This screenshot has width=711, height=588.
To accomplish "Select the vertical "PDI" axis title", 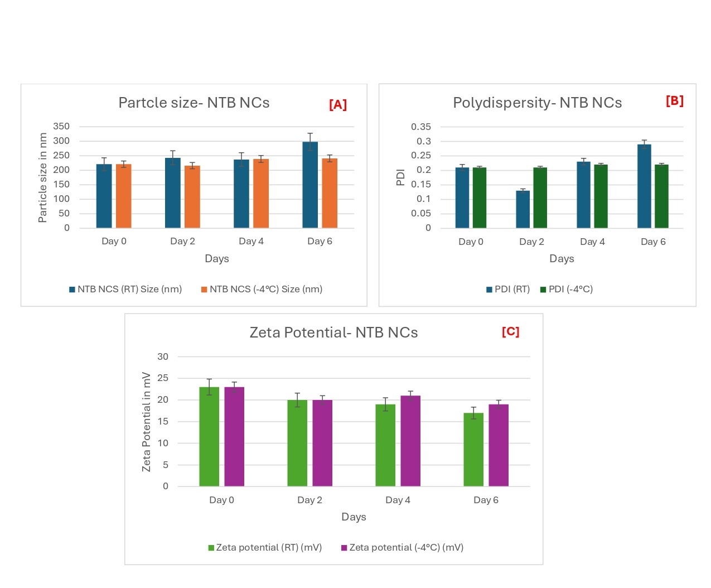I will pyautogui.click(x=400, y=177).
